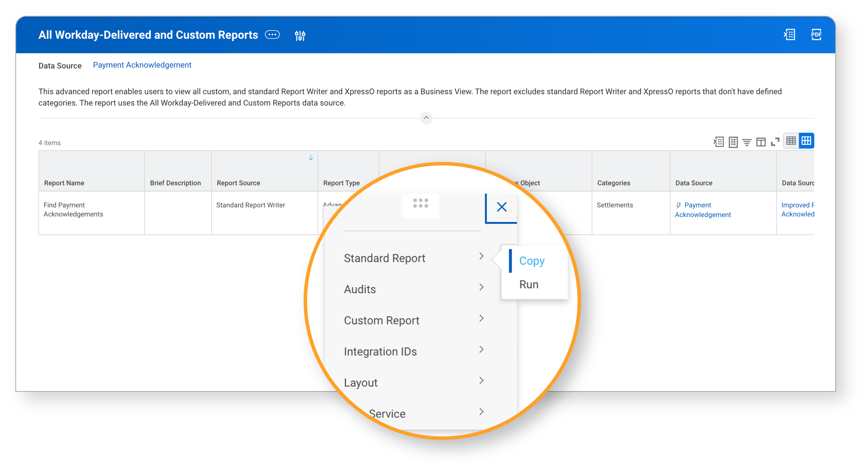Open the filter icon in grid toolbar

click(x=747, y=142)
